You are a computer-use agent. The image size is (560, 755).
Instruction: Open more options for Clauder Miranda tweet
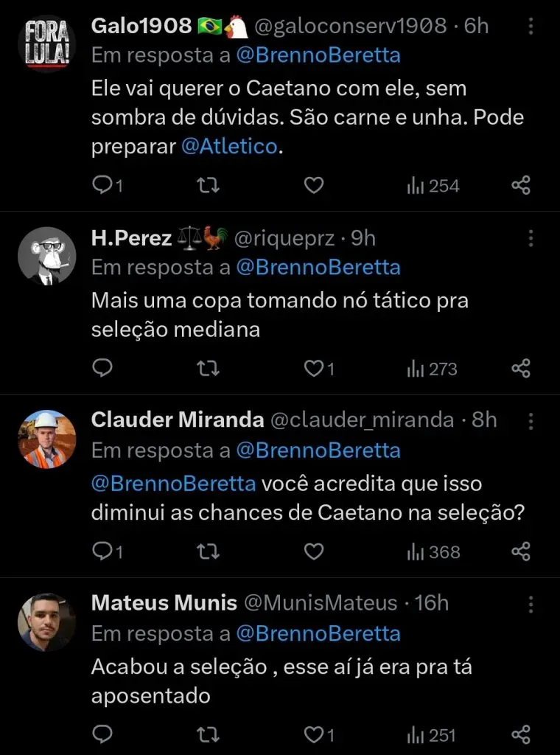(x=531, y=421)
